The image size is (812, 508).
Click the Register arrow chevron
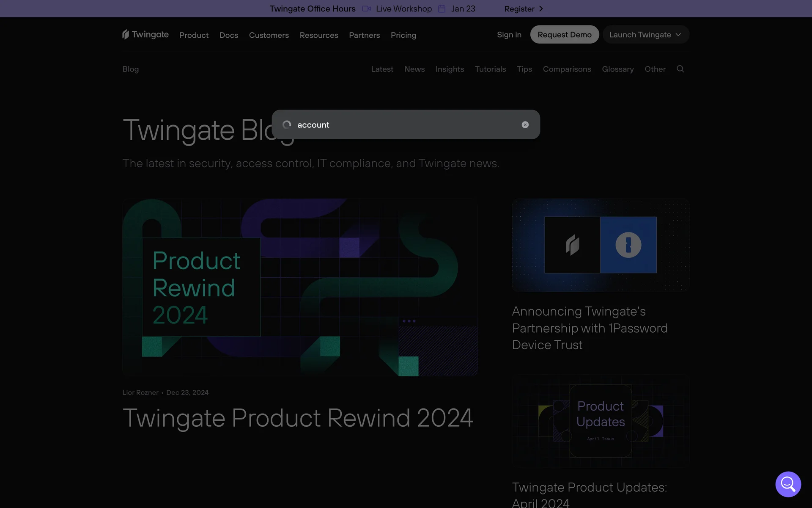[x=541, y=9]
